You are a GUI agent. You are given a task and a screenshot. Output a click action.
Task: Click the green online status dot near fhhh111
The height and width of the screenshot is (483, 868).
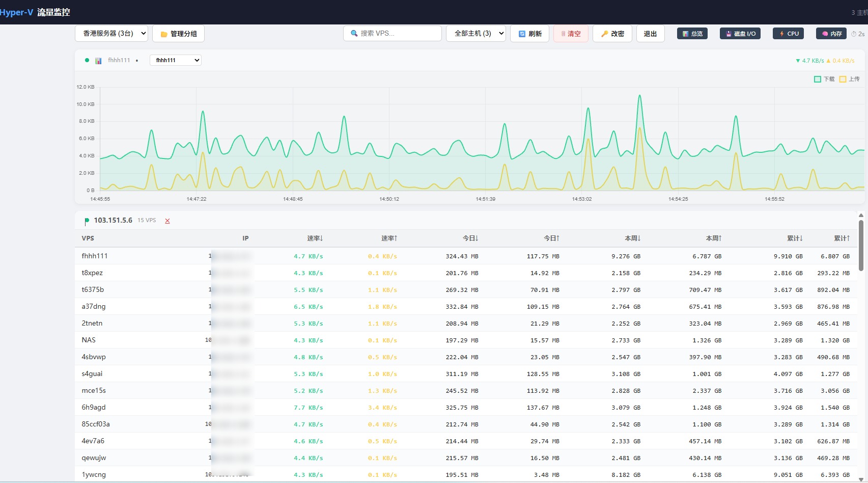point(87,60)
